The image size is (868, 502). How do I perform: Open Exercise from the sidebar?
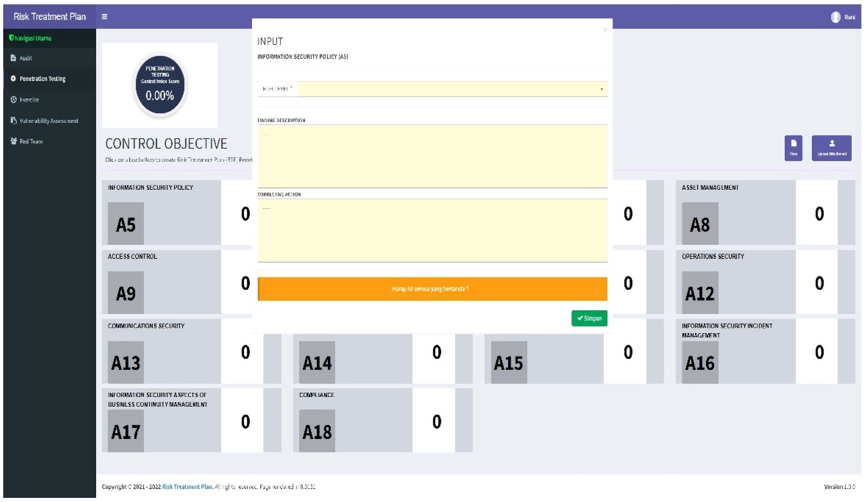(29, 100)
